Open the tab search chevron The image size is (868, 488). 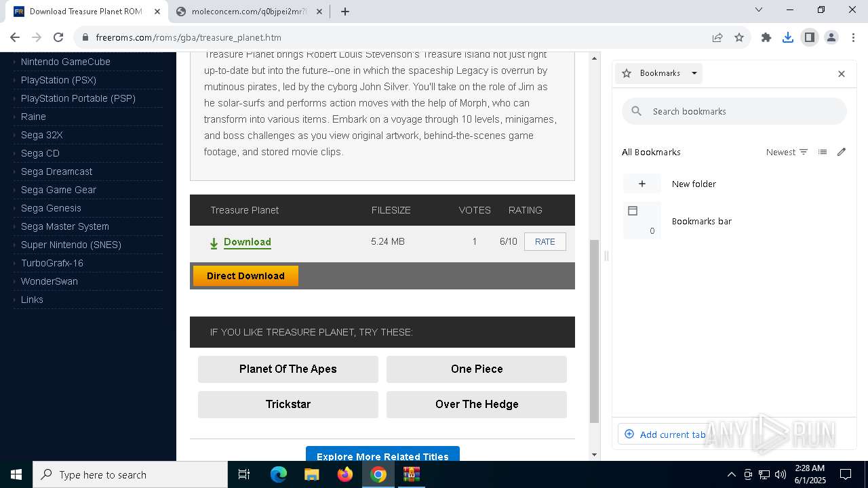tap(759, 9)
